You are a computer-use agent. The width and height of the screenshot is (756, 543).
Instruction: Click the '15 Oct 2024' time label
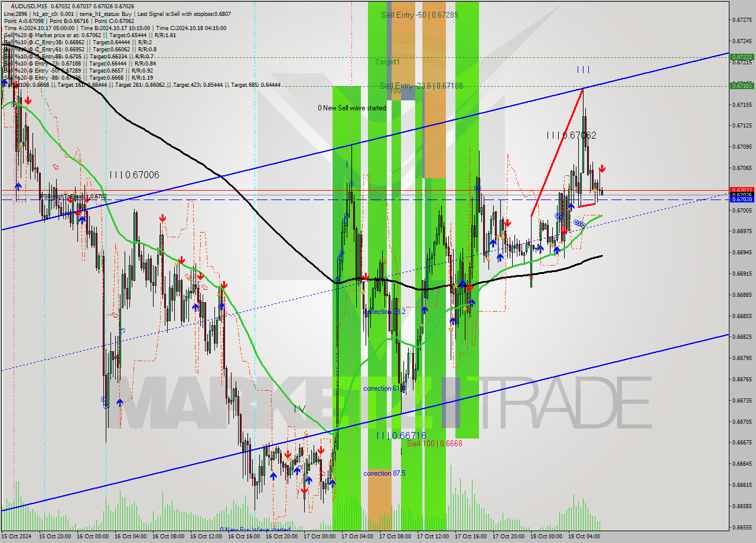click(x=18, y=537)
